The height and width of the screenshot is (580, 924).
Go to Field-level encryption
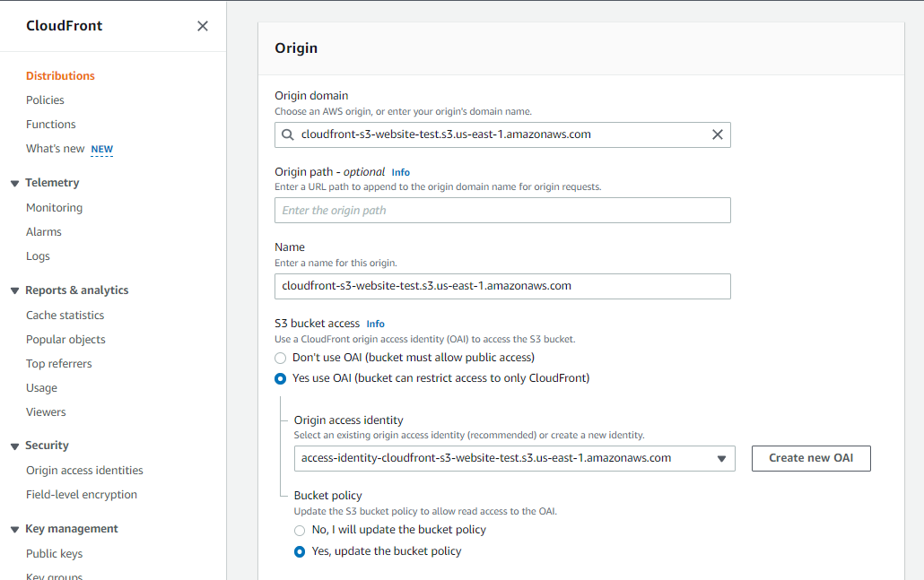point(82,495)
